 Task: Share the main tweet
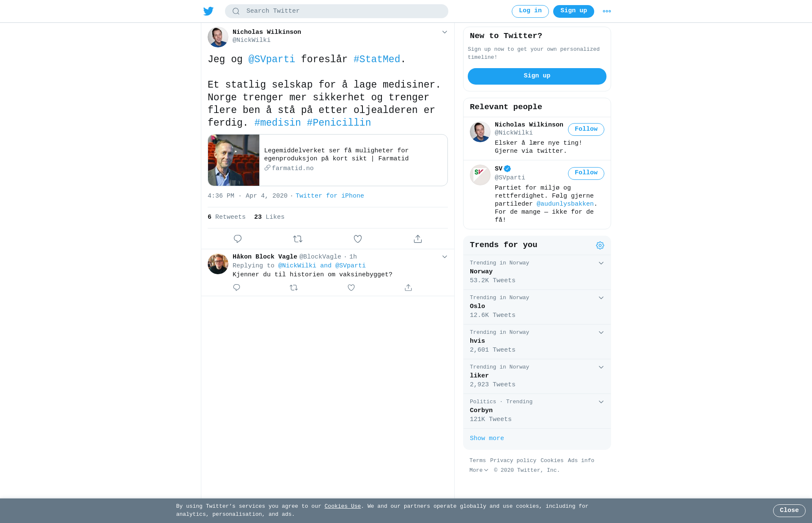click(x=418, y=239)
